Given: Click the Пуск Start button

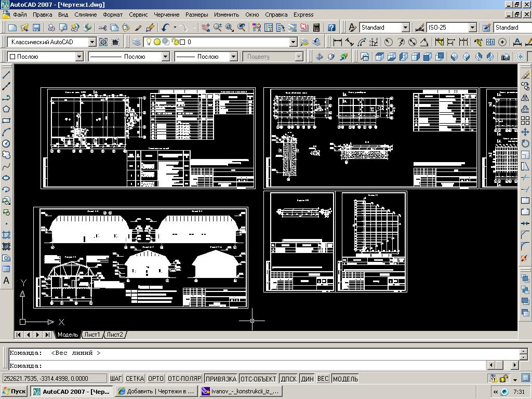Looking at the screenshot, I should (14, 391).
